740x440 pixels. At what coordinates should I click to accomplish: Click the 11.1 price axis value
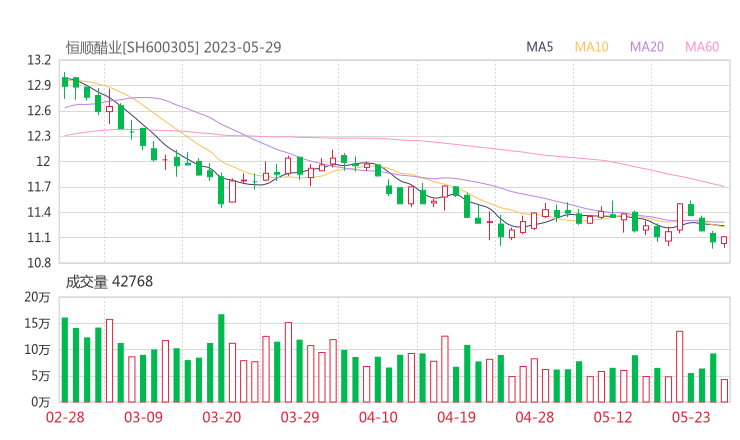pos(39,237)
